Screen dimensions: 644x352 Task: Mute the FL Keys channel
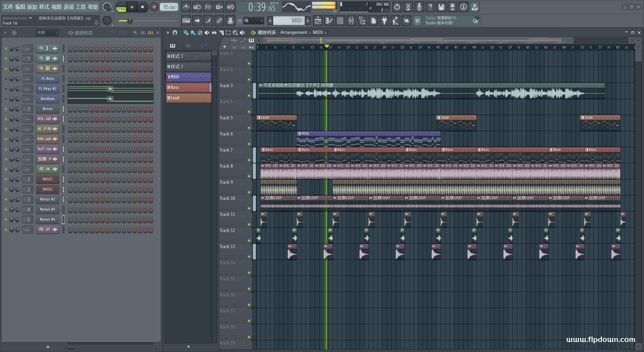(x=6, y=79)
